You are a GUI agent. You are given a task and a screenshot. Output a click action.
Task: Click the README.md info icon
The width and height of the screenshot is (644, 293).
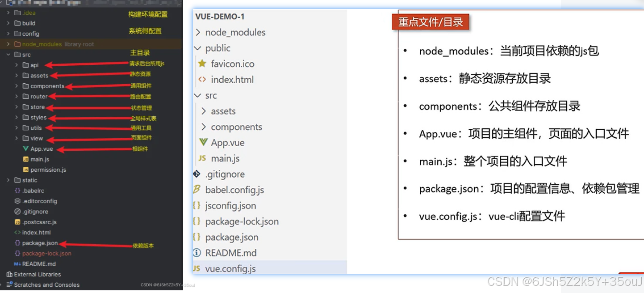pyautogui.click(x=197, y=252)
